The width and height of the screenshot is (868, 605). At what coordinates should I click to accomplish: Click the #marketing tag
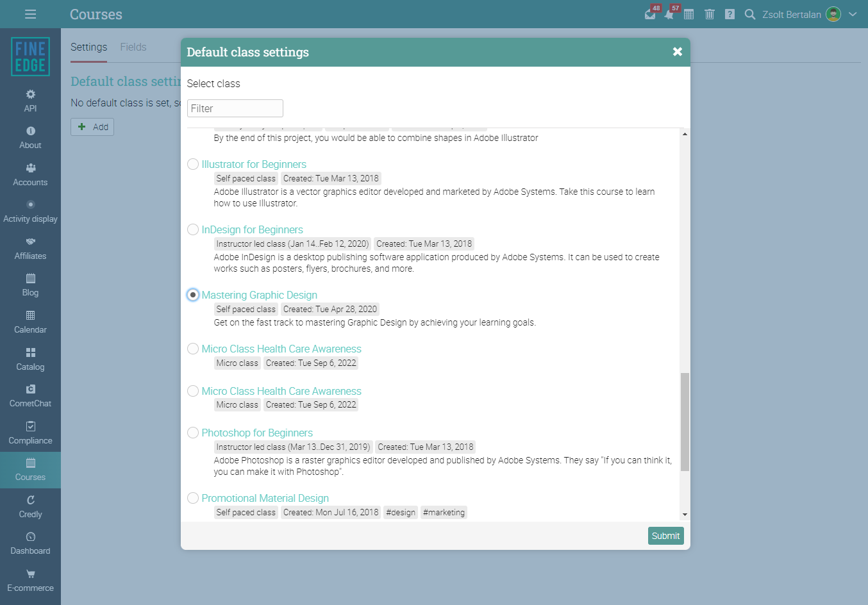click(444, 512)
